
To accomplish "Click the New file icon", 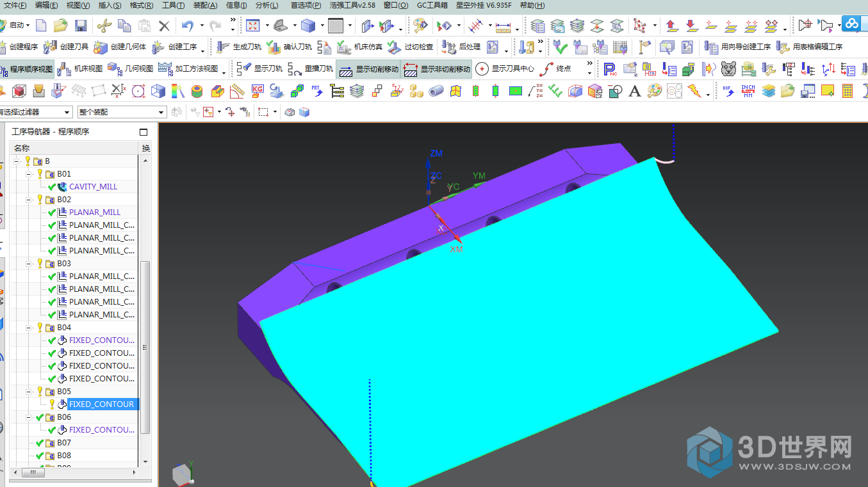I will point(41,26).
